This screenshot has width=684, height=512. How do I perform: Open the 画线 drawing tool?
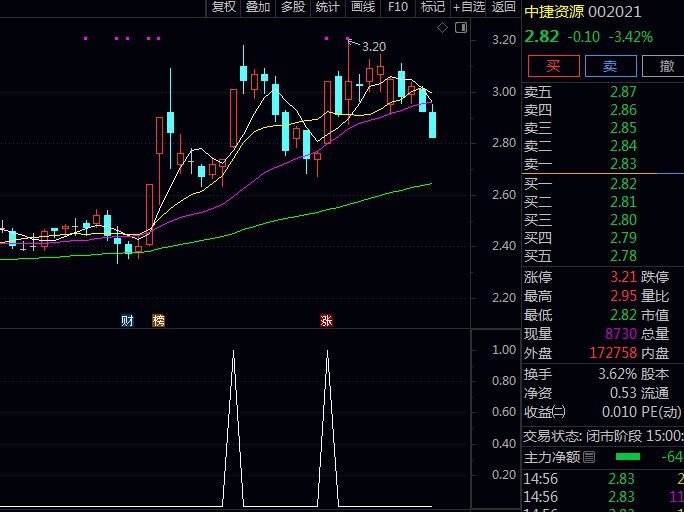pyautogui.click(x=363, y=7)
